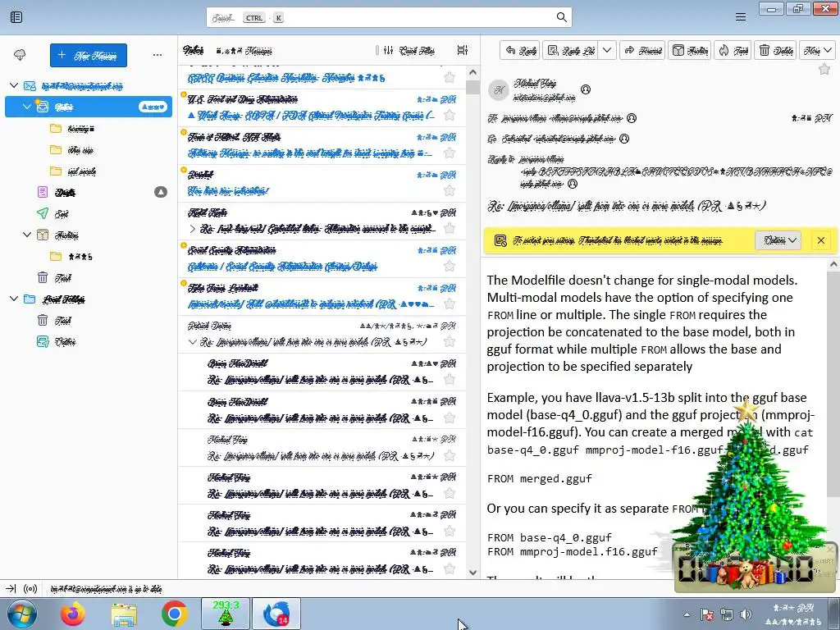
Task: Open Windows Explorer from the taskbar
Action: (124, 614)
